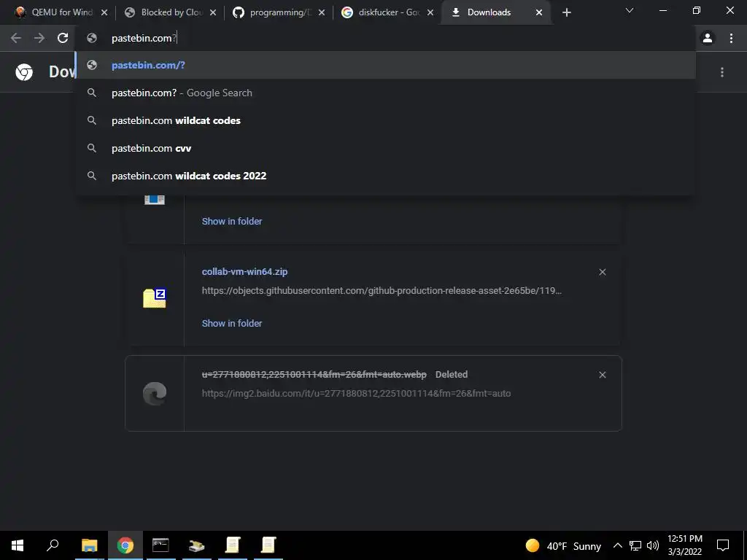747x560 pixels.
Task: Click the icon of the partly hidden download
Action: tap(155, 200)
